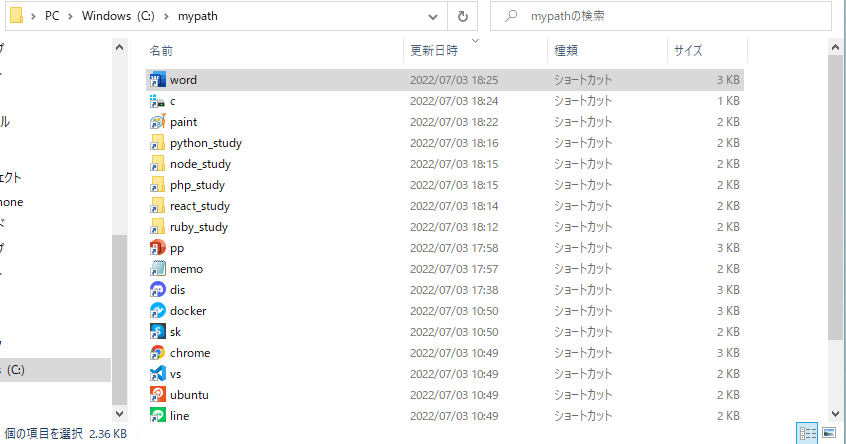Click the 2.36 KB status bar text
This screenshot has width=846, height=444.
point(108,434)
